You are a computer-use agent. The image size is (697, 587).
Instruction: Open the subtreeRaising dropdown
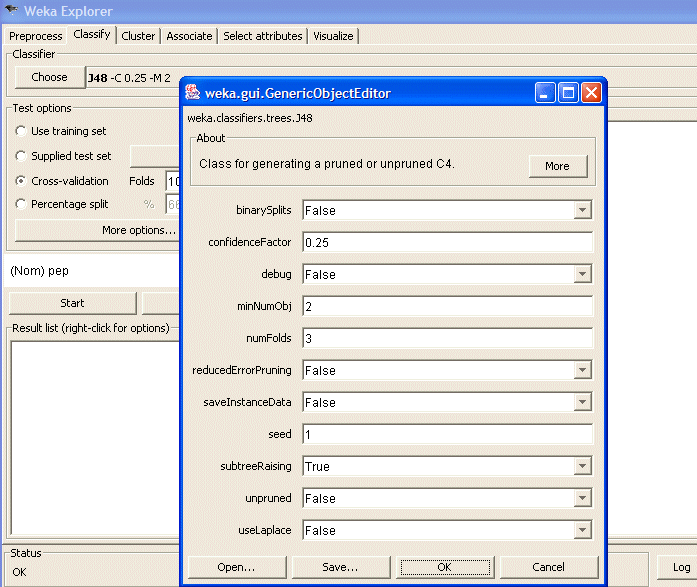pyautogui.click(x=582, y=466)
